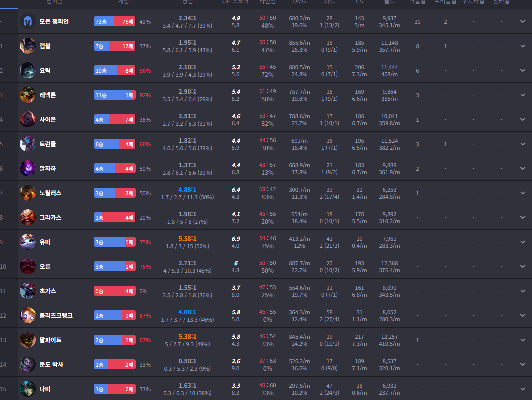The width and height of the screenshot is (532, 400).
Task: Expand the 모든 챔피언 row details
Action: coord(523,22)
